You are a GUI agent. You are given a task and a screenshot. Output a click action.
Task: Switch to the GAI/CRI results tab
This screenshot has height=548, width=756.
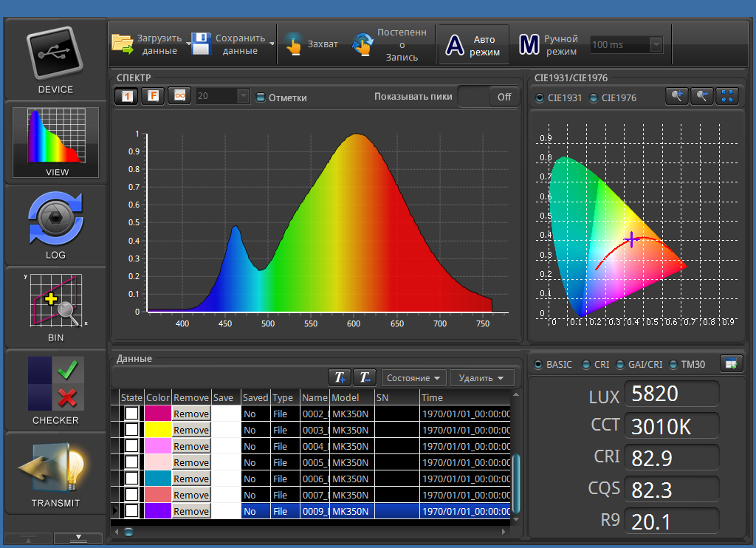pyautogui.click(x=620, y=364)
